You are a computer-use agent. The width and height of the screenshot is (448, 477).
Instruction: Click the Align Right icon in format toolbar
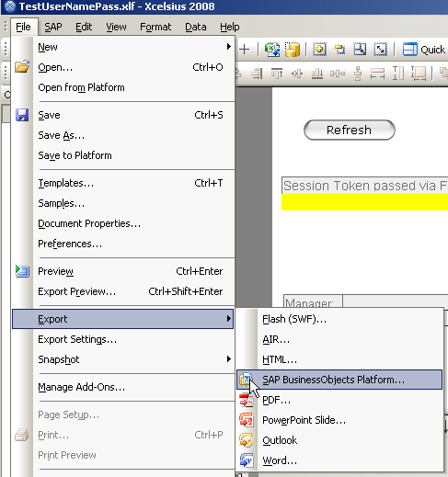click(257, 74)
